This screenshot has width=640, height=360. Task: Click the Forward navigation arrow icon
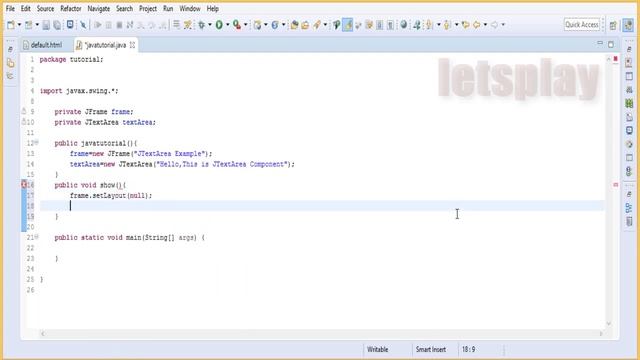click(494, 25)
